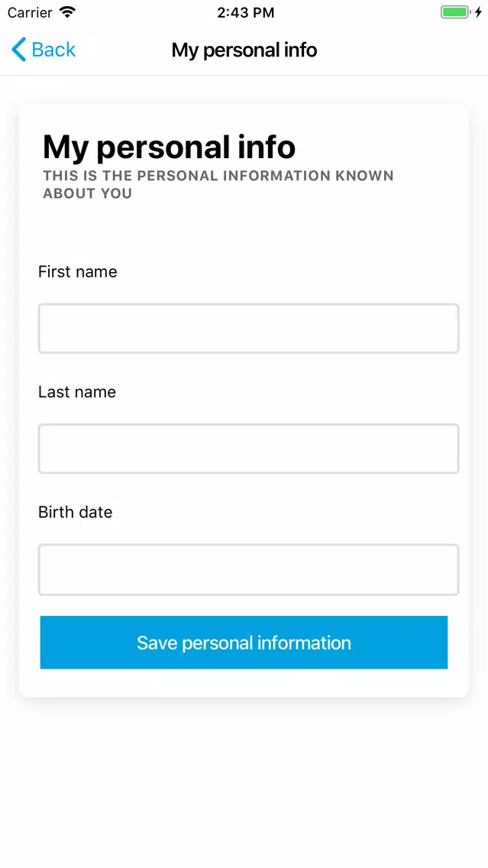Open the Birth date field

[x=248, y=570]
